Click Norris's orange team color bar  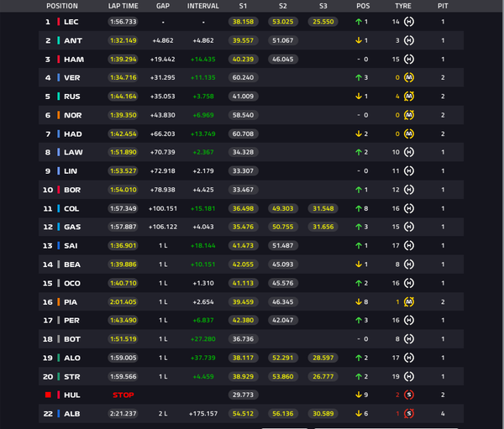coord(59,115)
